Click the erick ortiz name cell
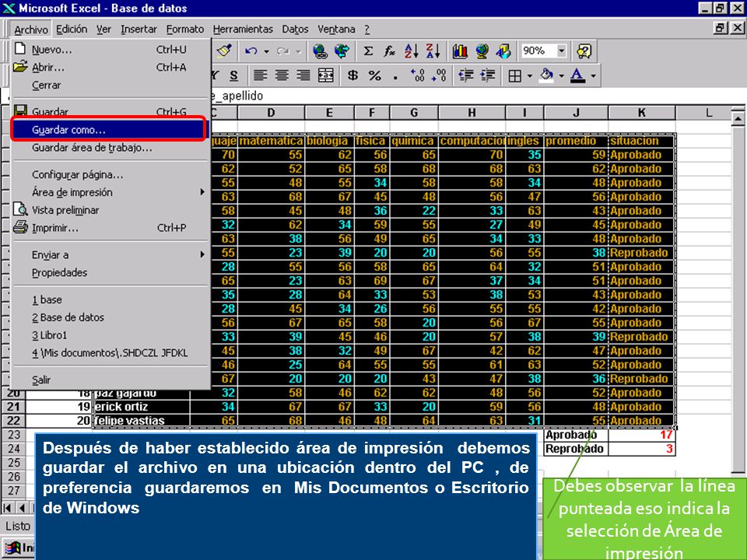The height and width of the screenshot is (560, 747). click(x=142, y=407)
